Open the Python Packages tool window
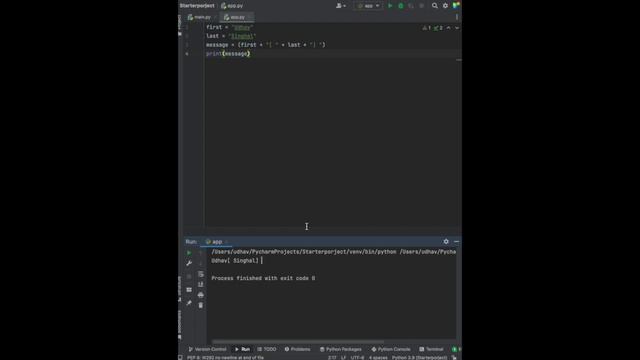 341,349
